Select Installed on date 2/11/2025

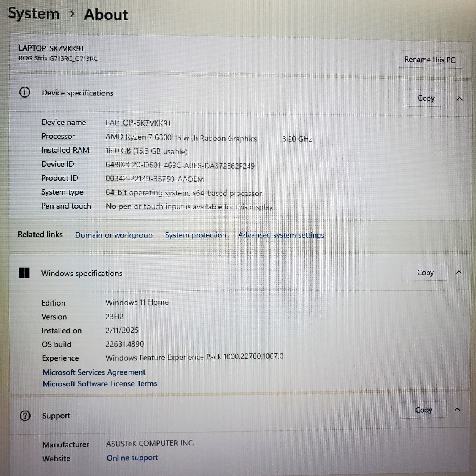pos(122,330)
